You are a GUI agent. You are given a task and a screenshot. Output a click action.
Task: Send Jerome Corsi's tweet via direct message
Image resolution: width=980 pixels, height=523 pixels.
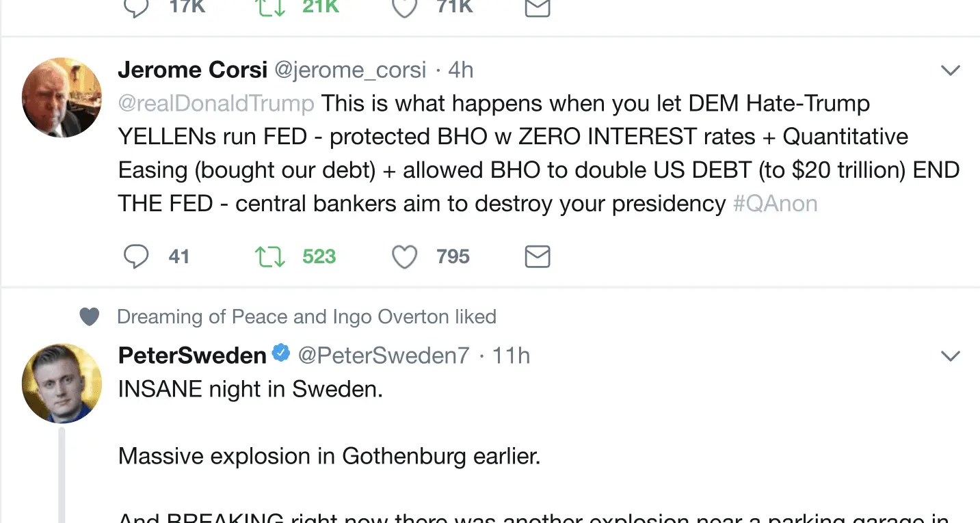click(537, 257)
